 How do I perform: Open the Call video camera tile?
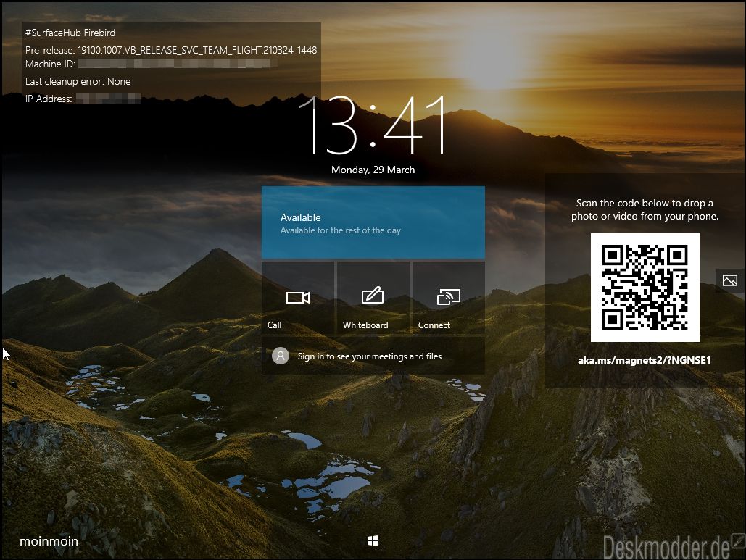click(298, 298)
